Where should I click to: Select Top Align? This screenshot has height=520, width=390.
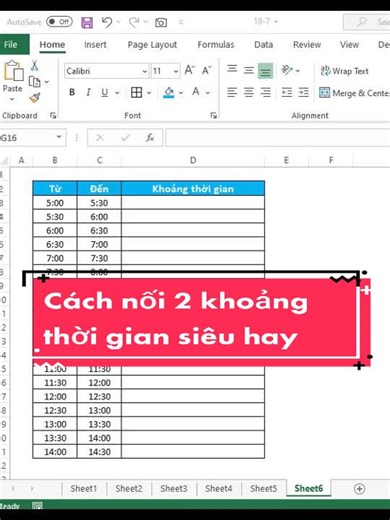(x=232, y=70)
